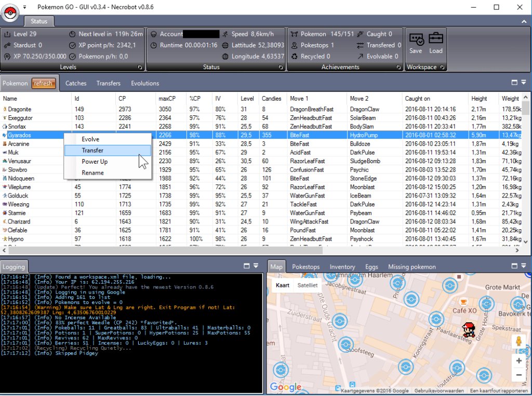
Task: Switch to the Eggs tab
Action: coord(371,267)
